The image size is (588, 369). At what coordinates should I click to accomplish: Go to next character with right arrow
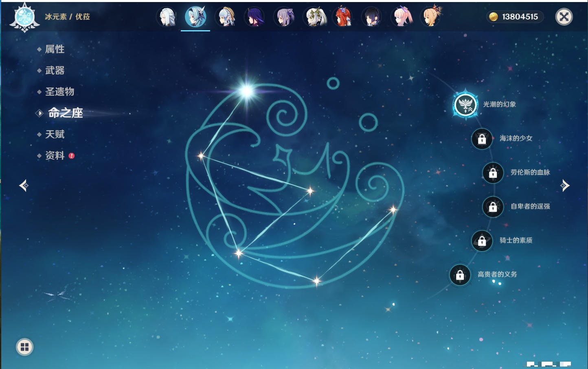565,186
